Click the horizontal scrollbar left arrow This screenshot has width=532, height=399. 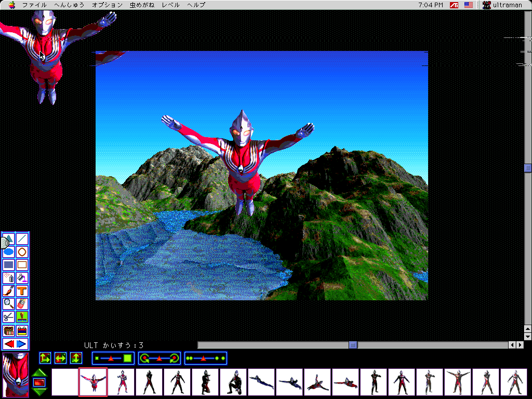tap(512, 345)
